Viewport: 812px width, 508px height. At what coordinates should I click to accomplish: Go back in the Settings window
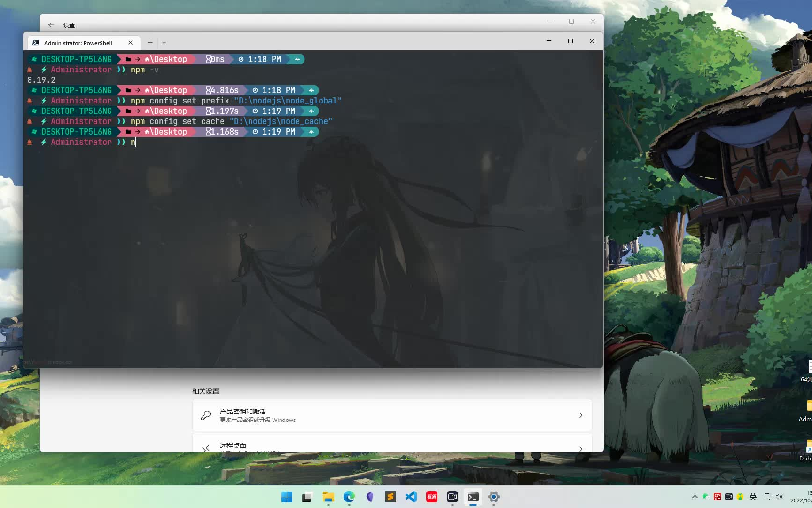click(51, 25)
